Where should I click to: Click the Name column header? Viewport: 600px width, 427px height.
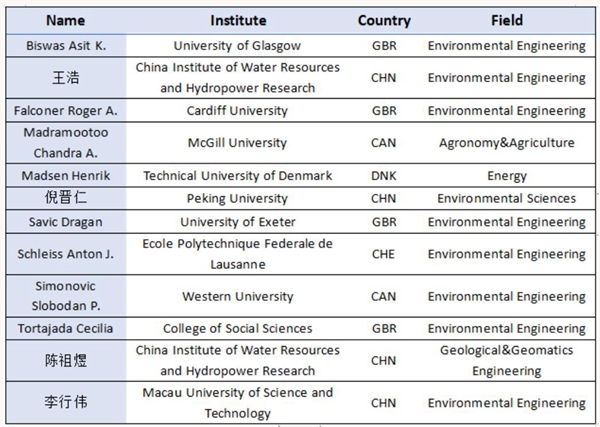(65, 20)
